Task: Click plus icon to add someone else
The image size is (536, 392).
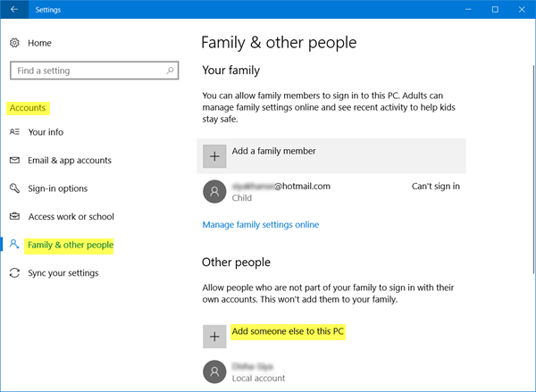Action: (x=214, y=336)
